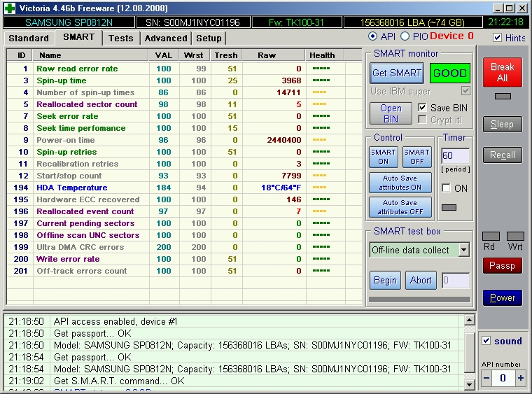Enable the Timer ON checkbox
Image resolution: width=532 pixels, height=394 pixels.
(446, 188)
